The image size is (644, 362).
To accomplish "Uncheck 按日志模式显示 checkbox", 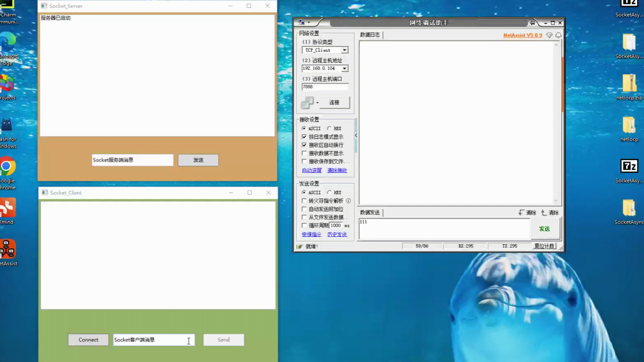I will click(304, 137).
